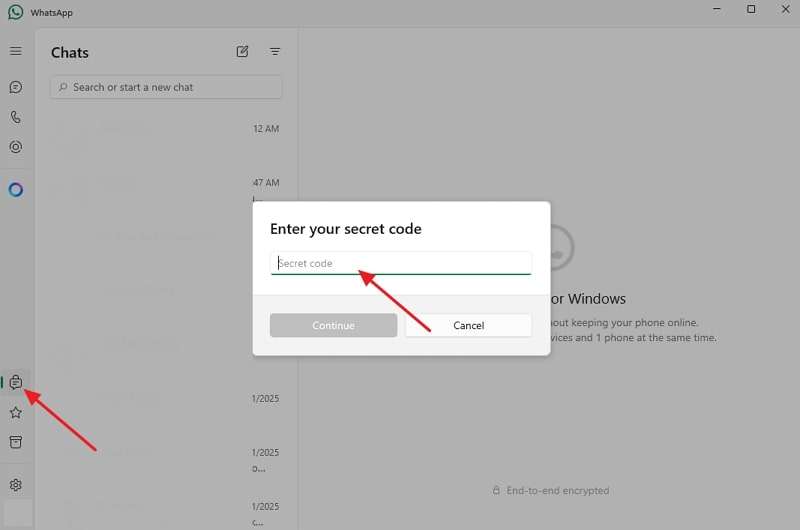
Task: Open the chat filter options
Action: click(x=275, y=52)
